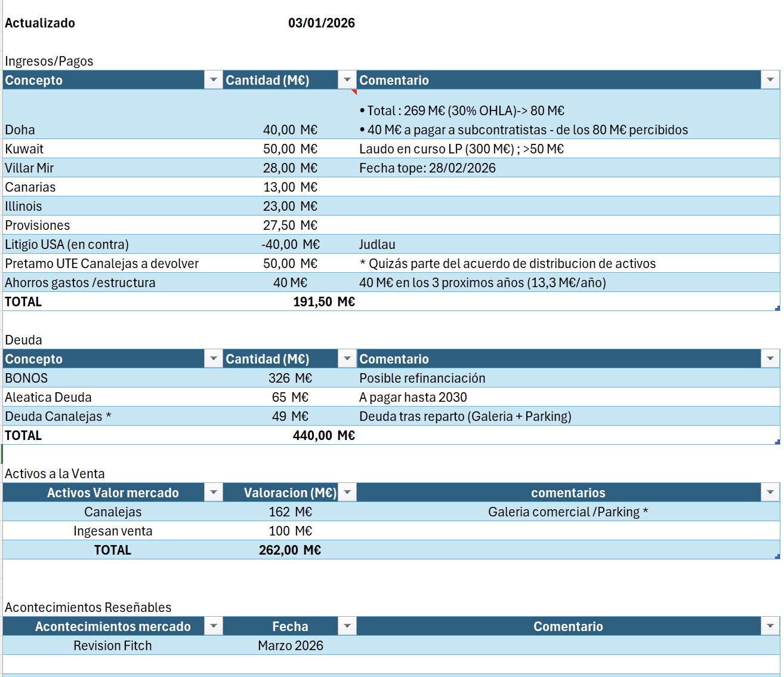Select the Revision Fitch event cell
This screenshot has height=677, width=784.
(x=112, y=645)
